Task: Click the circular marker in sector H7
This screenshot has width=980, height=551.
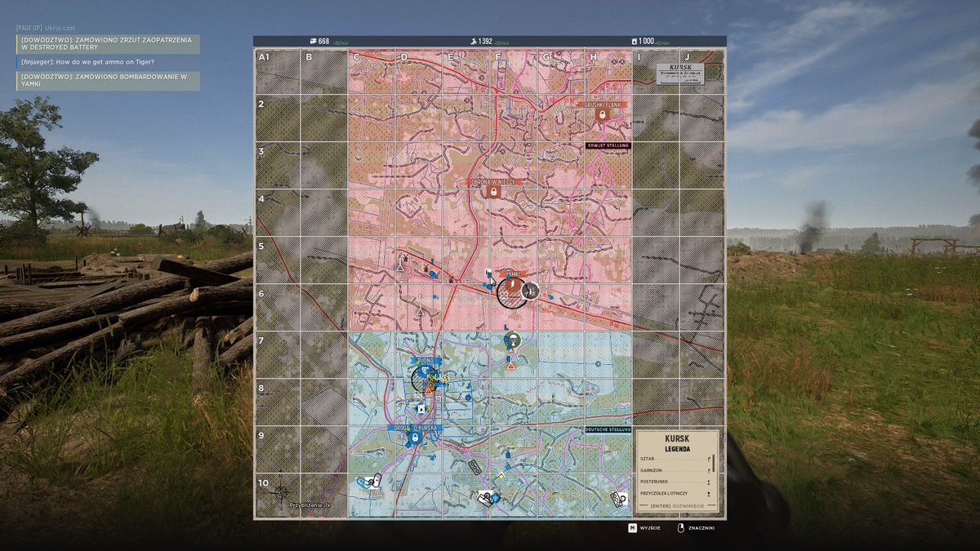Action: [x=598, y=363]
